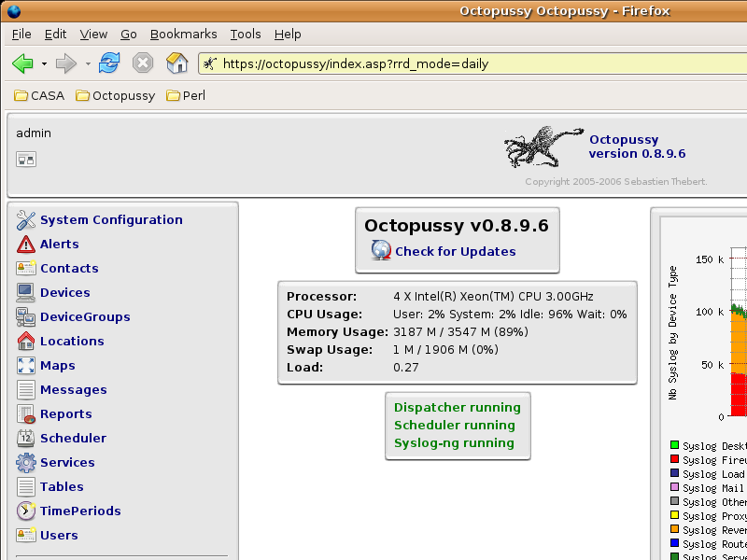This screenshot has width=747, height=560.
Task: Click the Stop loading button
Action: (x=143, y=63)
